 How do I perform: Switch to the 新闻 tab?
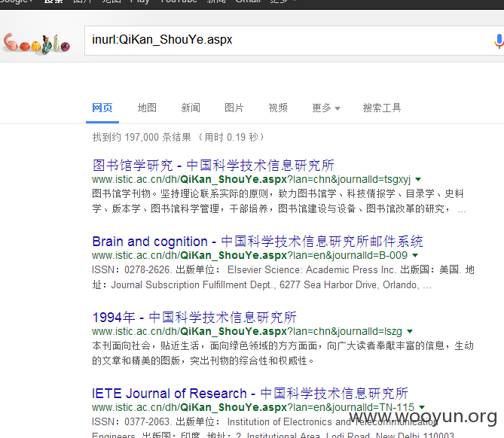coord(191,108)
